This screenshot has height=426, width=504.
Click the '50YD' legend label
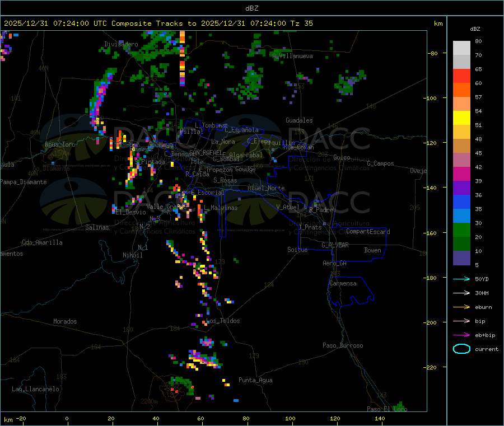pyautogui.click(x=482, y=279)
